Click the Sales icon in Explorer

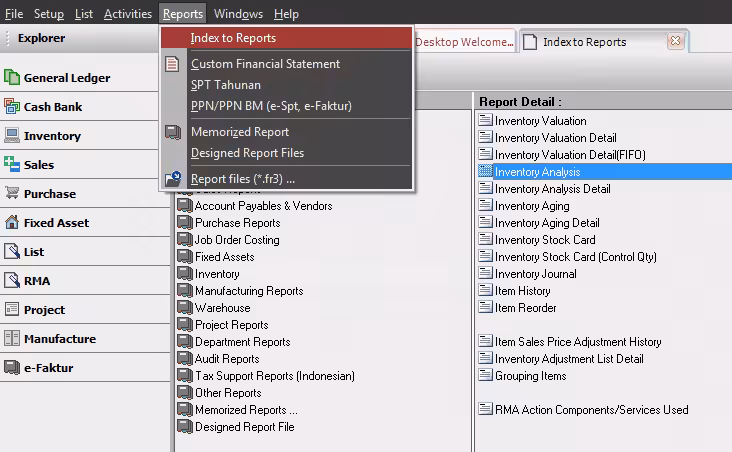coord(12,164)
